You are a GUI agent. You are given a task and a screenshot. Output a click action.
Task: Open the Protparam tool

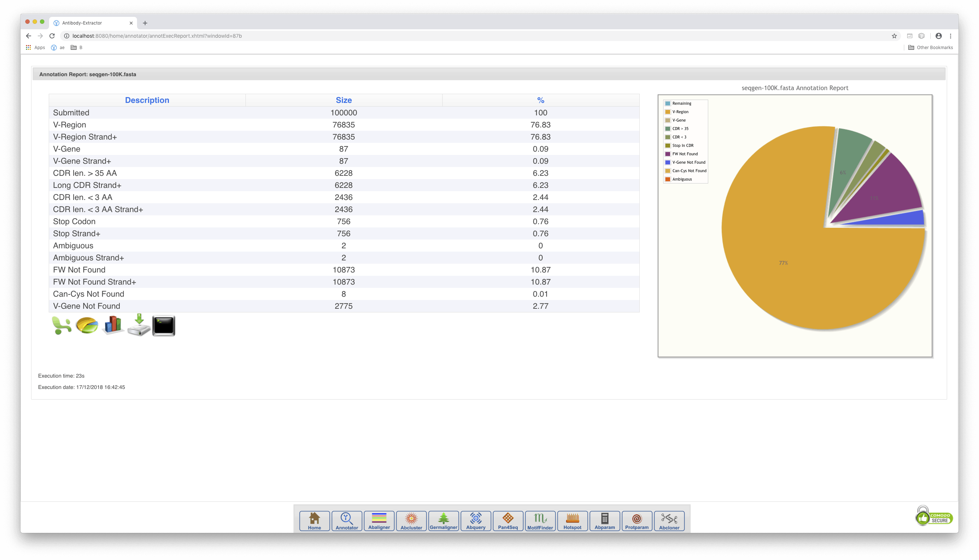637,521
